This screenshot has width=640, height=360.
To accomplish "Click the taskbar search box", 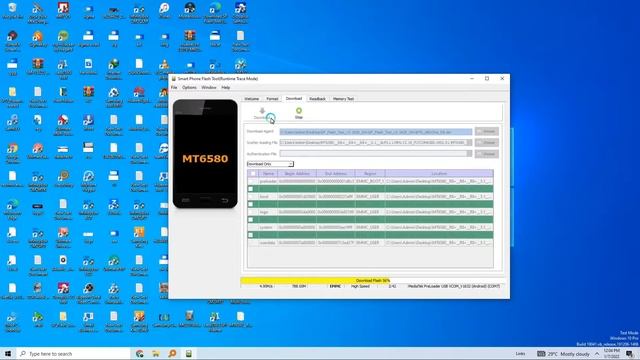I will [x=74, y=354].
